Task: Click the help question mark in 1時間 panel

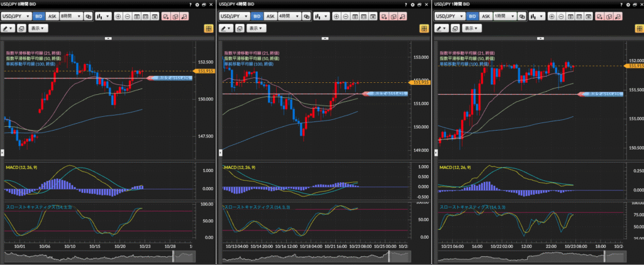Action: click(620, 4)
